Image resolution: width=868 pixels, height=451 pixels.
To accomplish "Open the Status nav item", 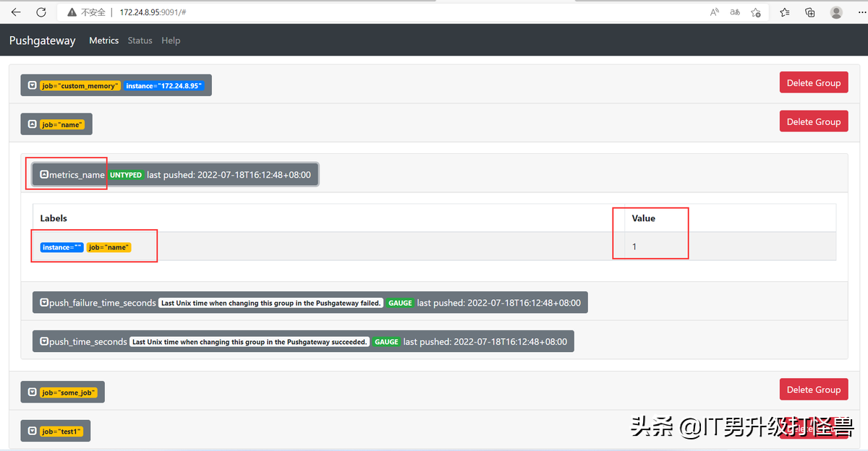I will [140, 40].
